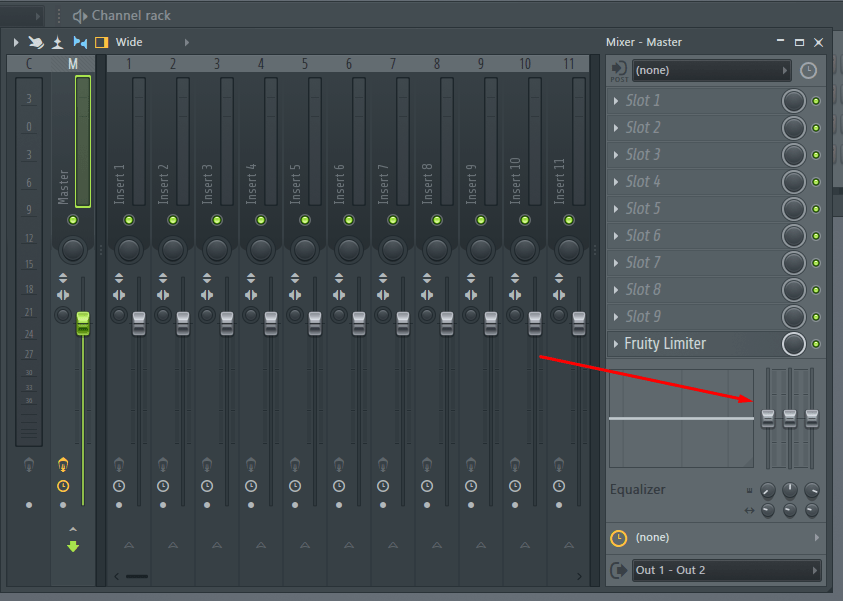Viewport: 843px width, 601px height.
Task: Disable Slot 1 with its green LED
Action: point(817,100)
